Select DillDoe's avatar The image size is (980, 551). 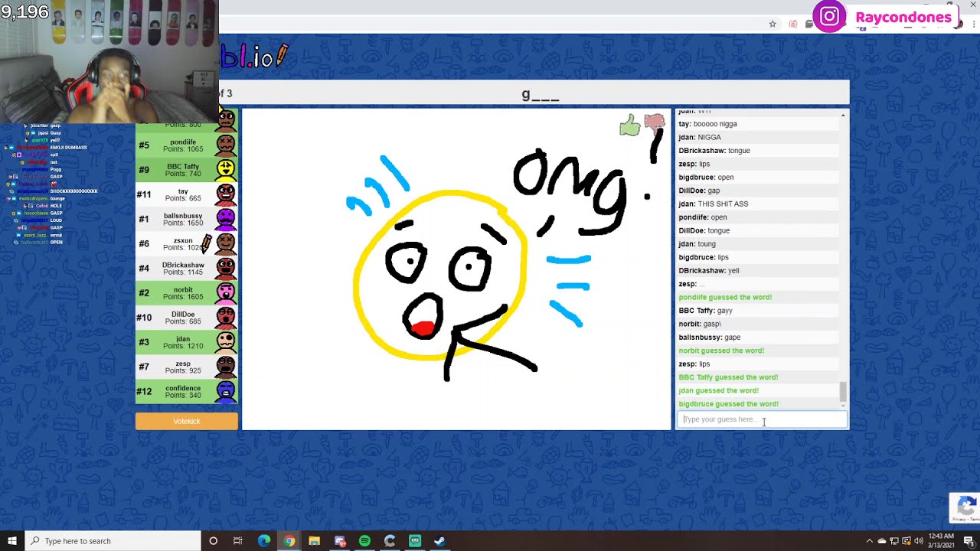coord(226,316)
